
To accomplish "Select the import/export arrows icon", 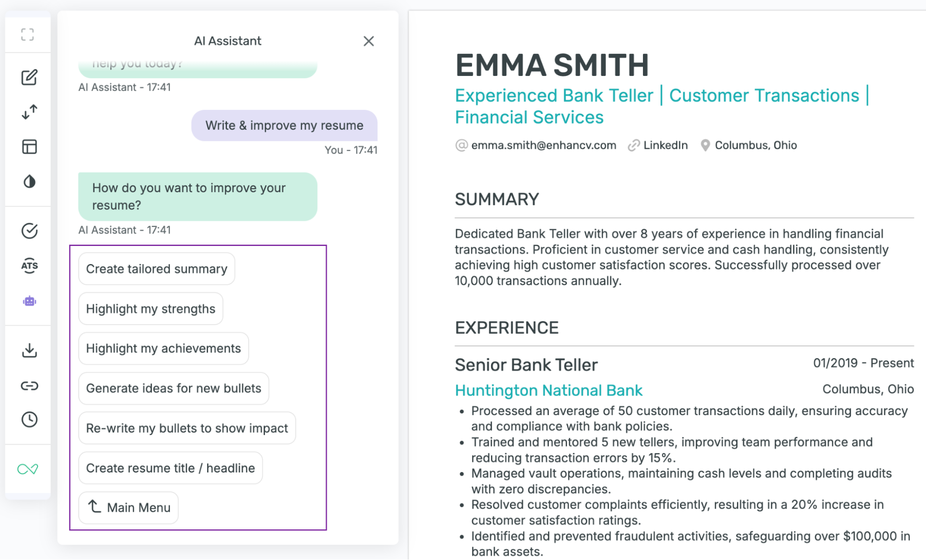I will 29,111.
